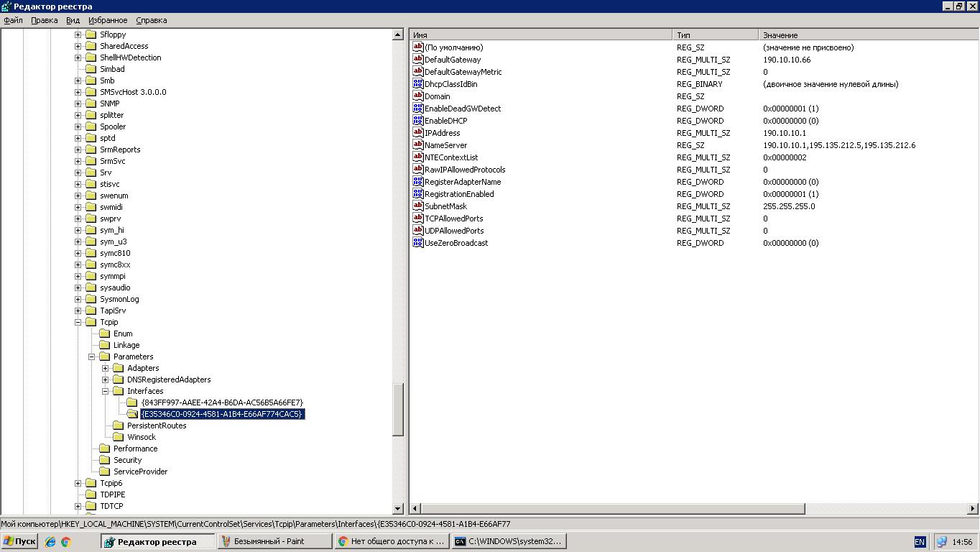
Task: Click the tree pane scroll-down arrow
Action: click(398, 509)
